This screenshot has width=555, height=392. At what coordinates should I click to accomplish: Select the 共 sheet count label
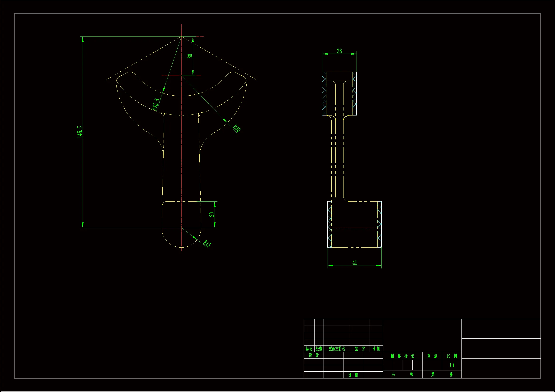[393, 374]
